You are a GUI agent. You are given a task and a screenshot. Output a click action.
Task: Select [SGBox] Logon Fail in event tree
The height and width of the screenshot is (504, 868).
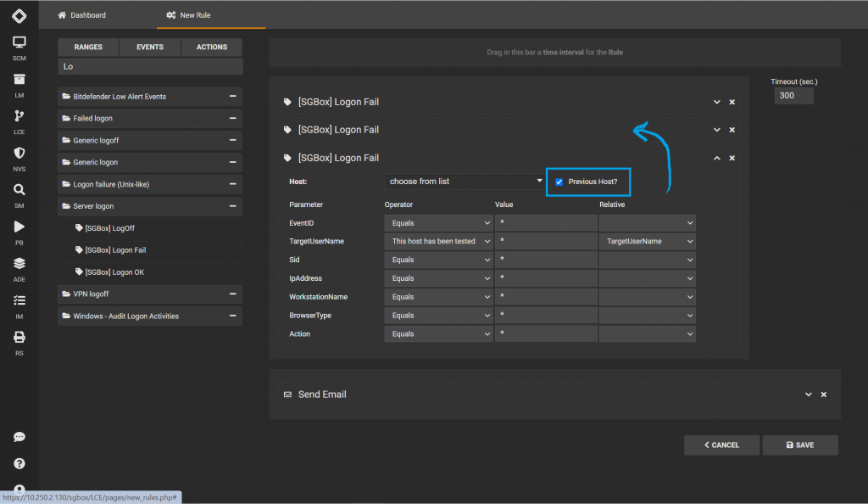pyautogui.click(x=150, y=250)
